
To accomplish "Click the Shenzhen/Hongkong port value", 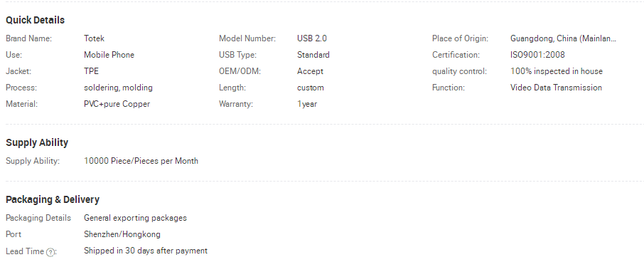I will pyautogui.click(x=122, y=234).
